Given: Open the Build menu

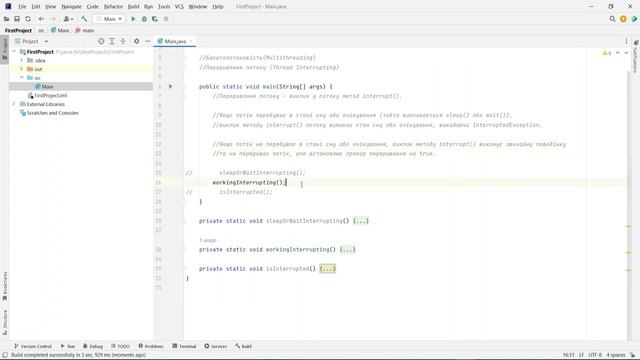Looking at the screenshot, I should 133,7.
